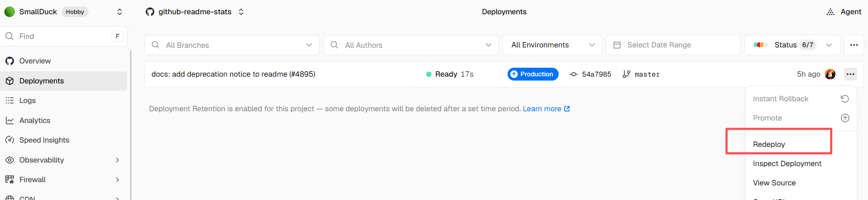Click the Overview GitHub-style icon
This screenshot has width=868, height=200.
(x=10, y=61)
